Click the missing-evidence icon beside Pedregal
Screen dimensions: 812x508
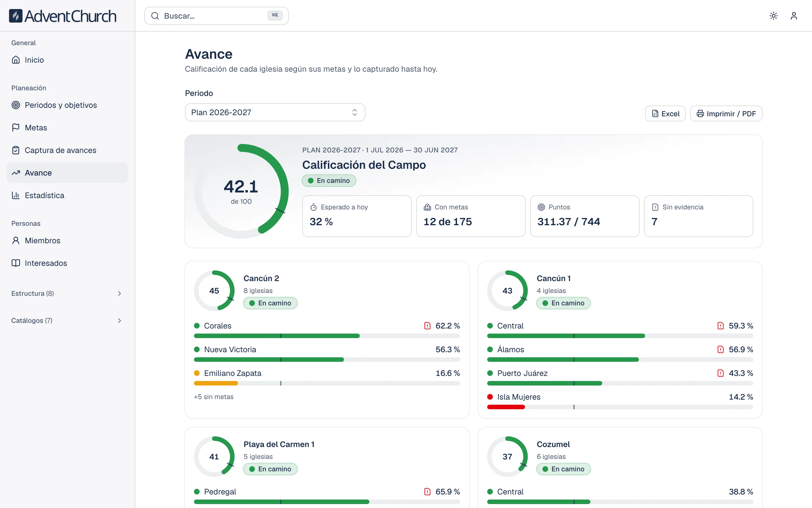point(427,492)
